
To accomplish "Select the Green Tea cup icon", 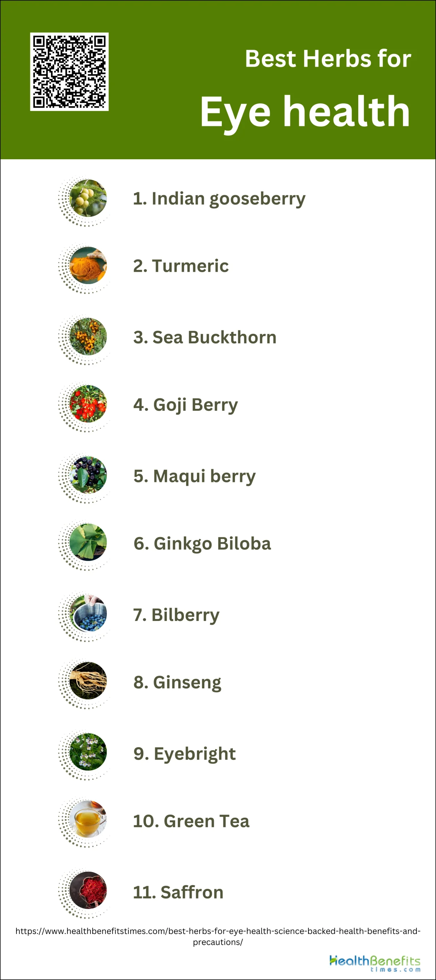I will click(88, 820).
